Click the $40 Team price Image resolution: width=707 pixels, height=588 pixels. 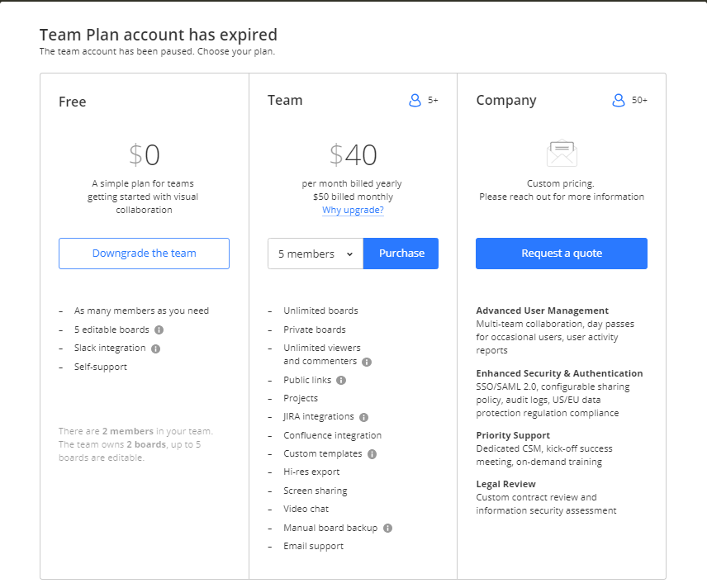(x=353, y=154)
